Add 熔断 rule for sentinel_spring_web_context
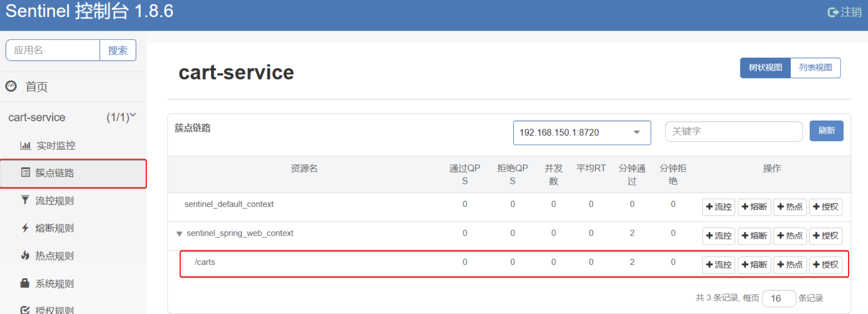Image resolution: width=868 pixels, height=314 pixels. tap(754, 236)
